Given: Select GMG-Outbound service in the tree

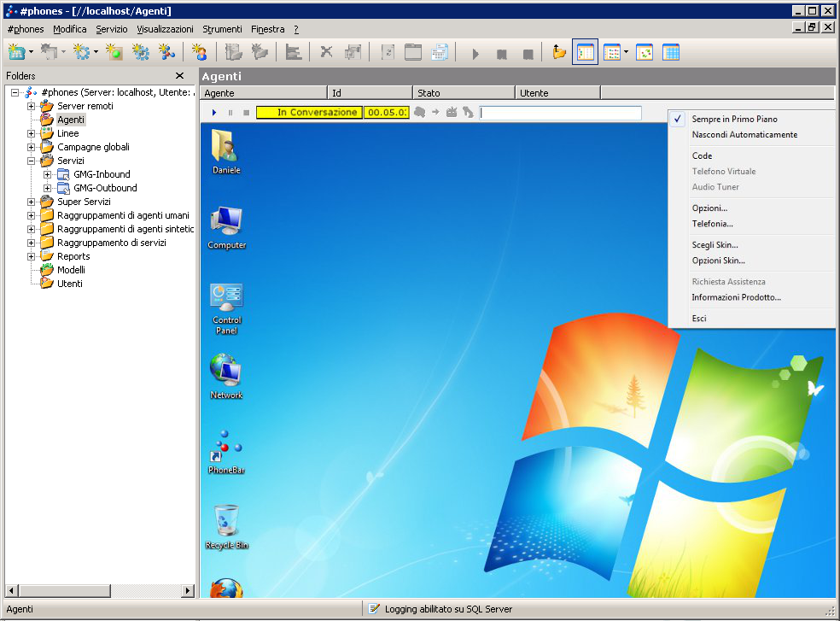Looking at the screenshot, I should 105,188.
